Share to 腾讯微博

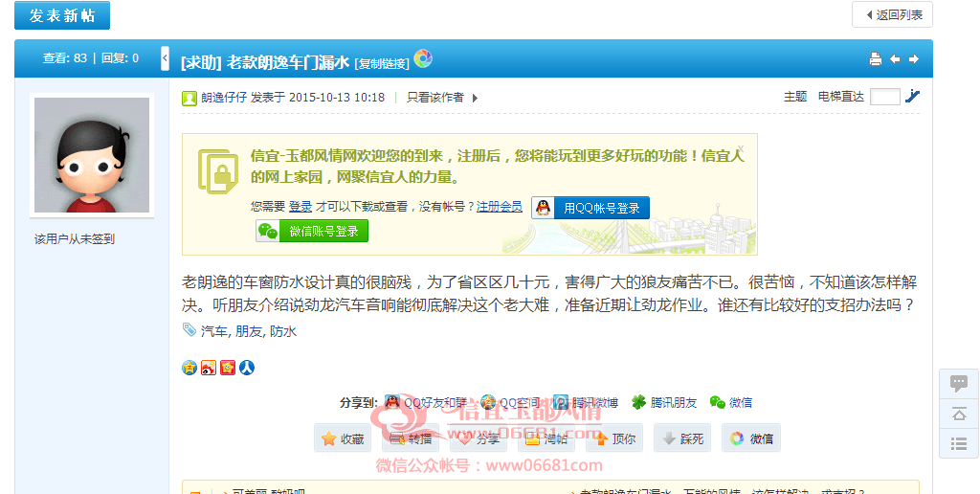(x=587, y=403)
